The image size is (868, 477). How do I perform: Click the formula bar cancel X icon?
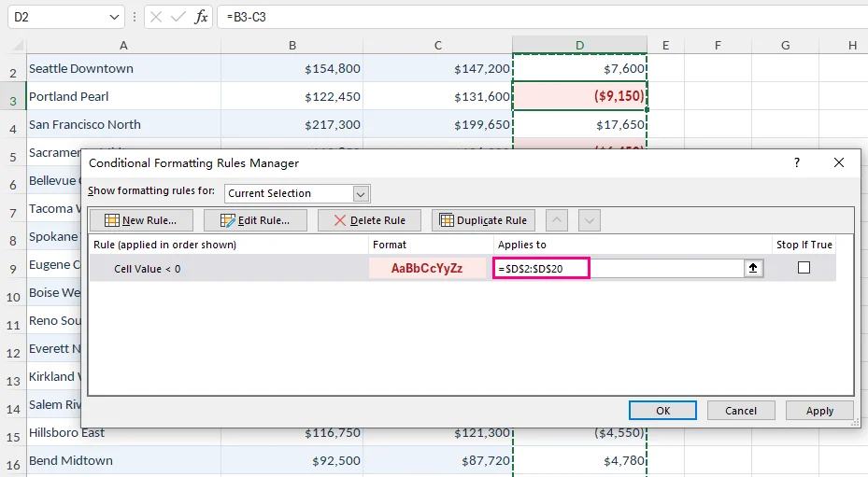coord(156,17)
